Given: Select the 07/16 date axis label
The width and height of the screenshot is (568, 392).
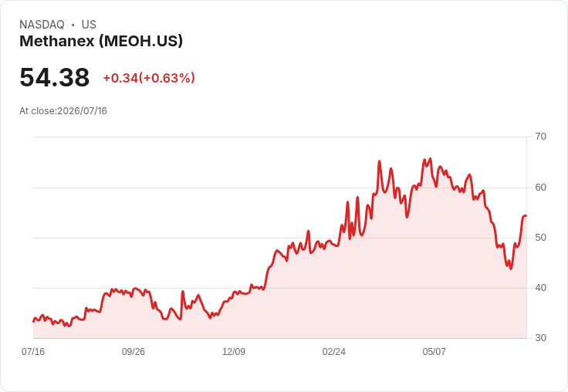Looking at the screenshot, I should coord(33,351).
